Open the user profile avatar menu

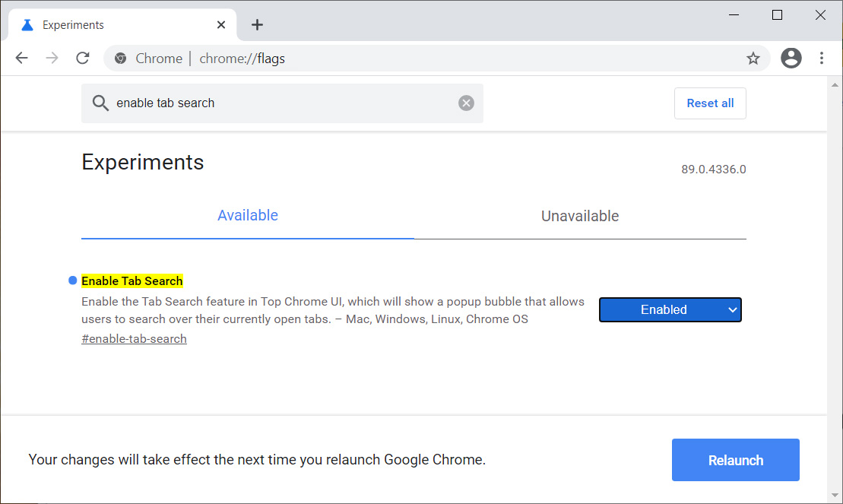coord(791,58)
